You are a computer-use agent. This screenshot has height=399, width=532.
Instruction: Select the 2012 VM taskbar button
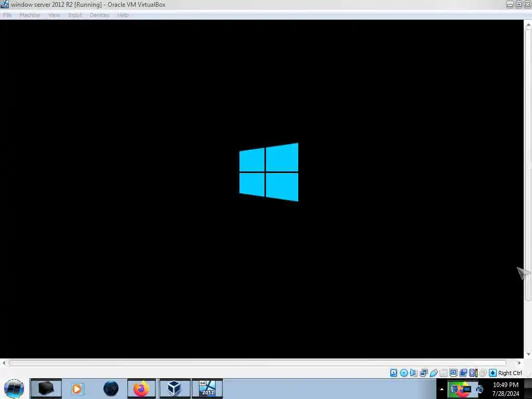207,389
